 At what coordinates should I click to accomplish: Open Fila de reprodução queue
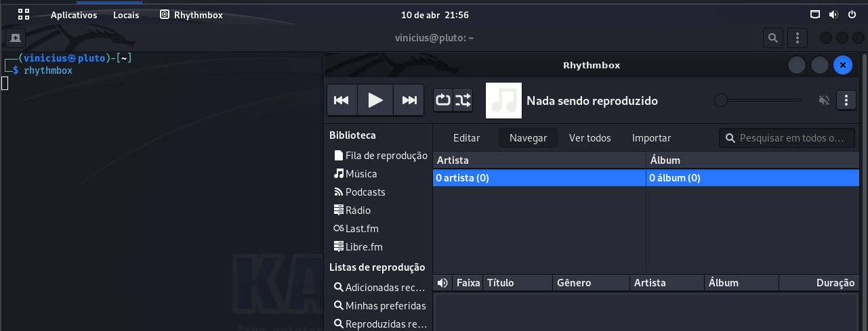(386, 156)
